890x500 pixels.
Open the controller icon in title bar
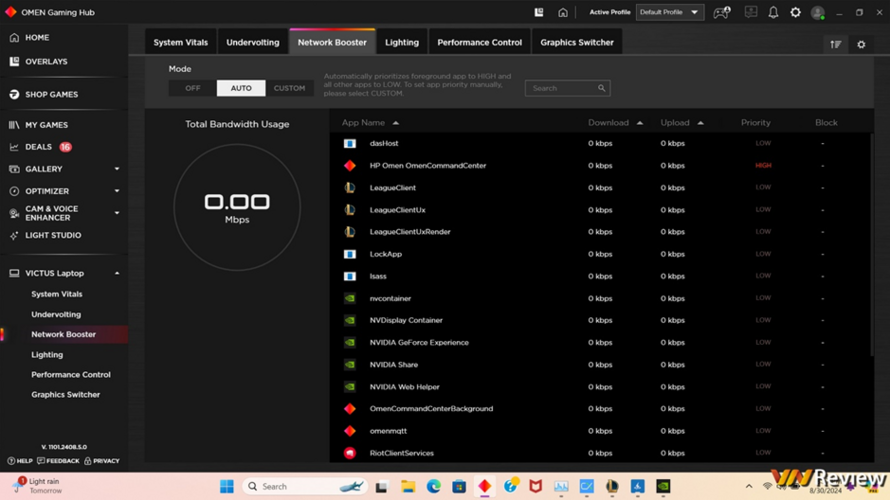(x=721, y=13)
